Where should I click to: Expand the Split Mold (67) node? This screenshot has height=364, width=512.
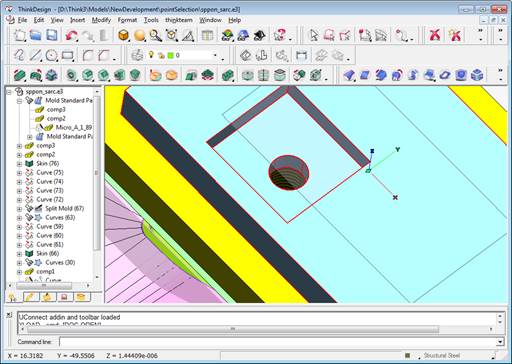pos(19,209)
